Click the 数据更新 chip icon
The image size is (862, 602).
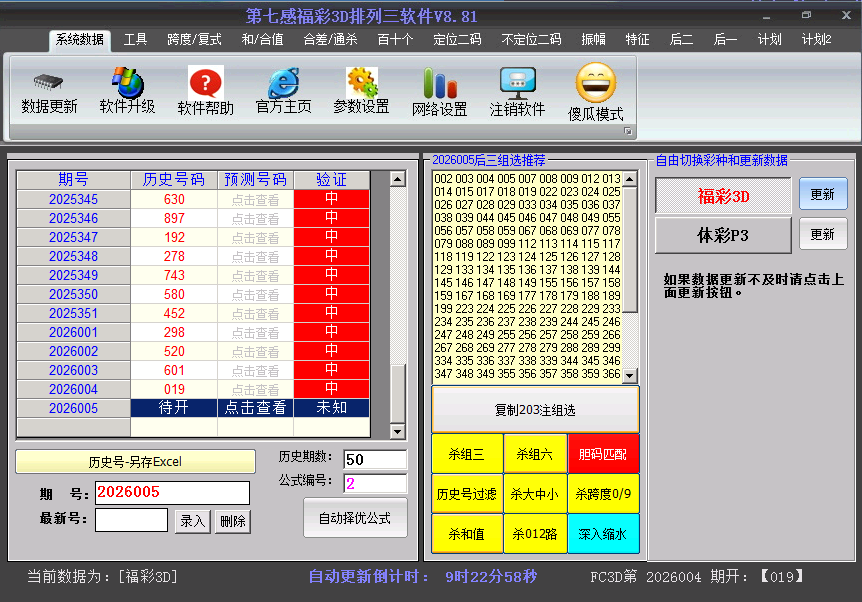(x=49, y=82)
